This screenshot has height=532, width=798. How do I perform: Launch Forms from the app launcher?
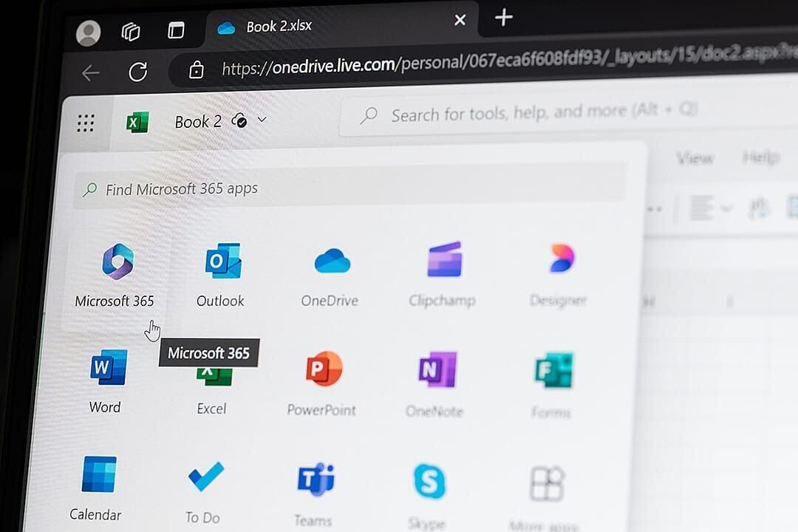pos(553,370)
